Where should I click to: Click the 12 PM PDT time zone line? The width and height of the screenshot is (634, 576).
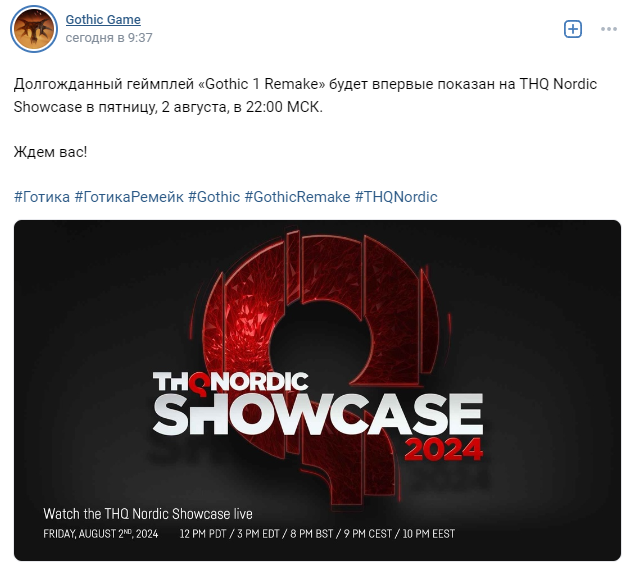click(x=317, y=534)
